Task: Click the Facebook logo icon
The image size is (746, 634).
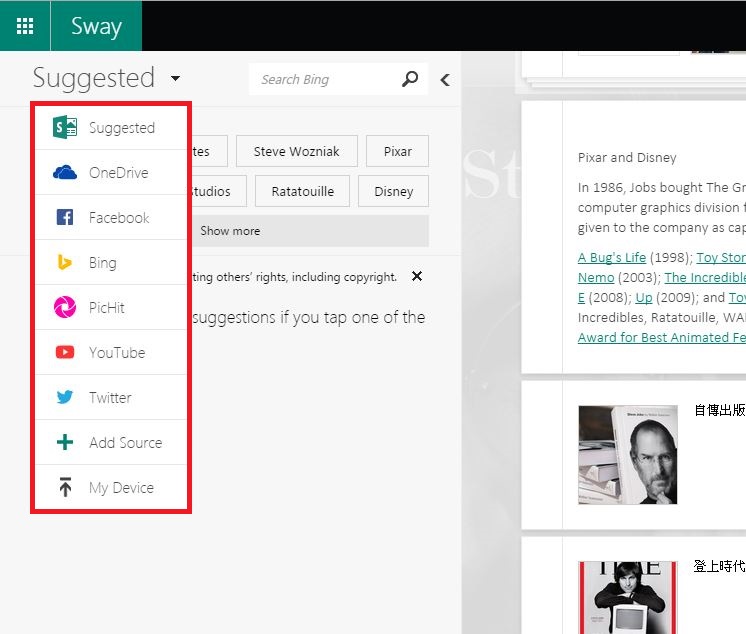Action: (x=65, y=217)
